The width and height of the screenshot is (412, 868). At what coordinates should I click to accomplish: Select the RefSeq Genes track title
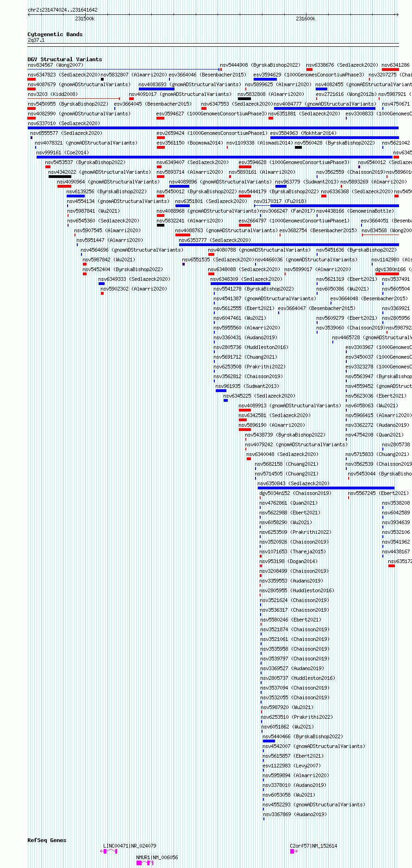[47, 840]
